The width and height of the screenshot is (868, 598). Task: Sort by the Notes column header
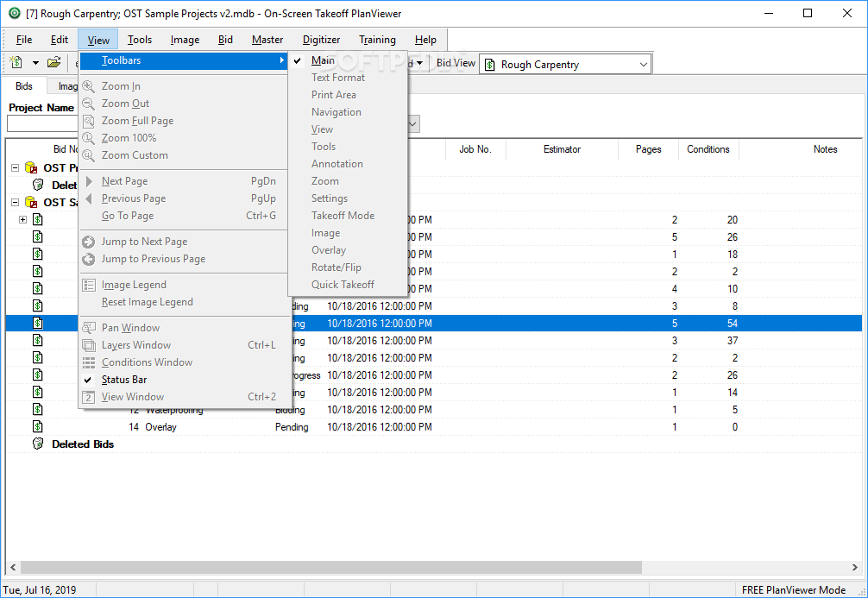(825, 149)
